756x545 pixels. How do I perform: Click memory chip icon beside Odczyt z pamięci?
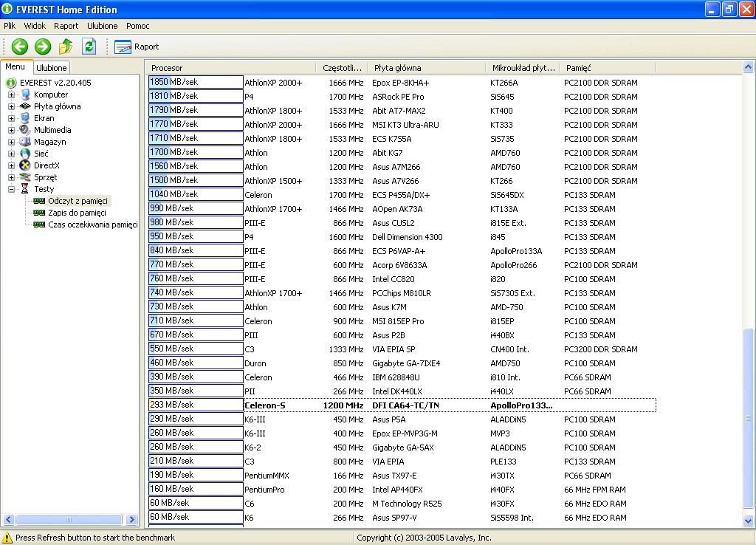(39, 201)
